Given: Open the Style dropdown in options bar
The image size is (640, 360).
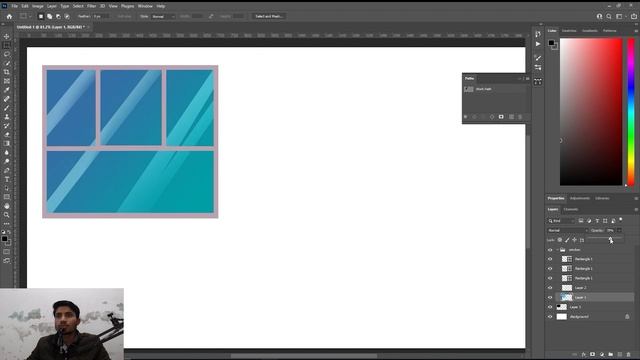Looking at the screenshot, I should pos(163,16).
